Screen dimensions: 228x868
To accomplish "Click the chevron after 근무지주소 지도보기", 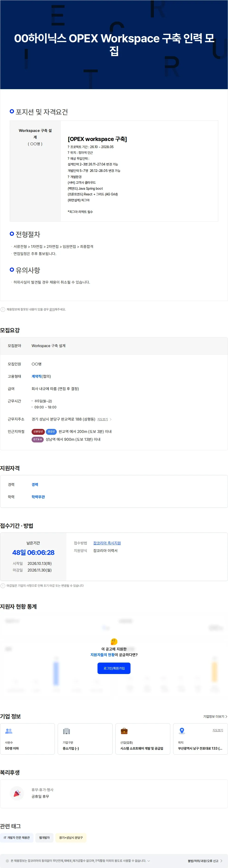I will click(111, 419).
